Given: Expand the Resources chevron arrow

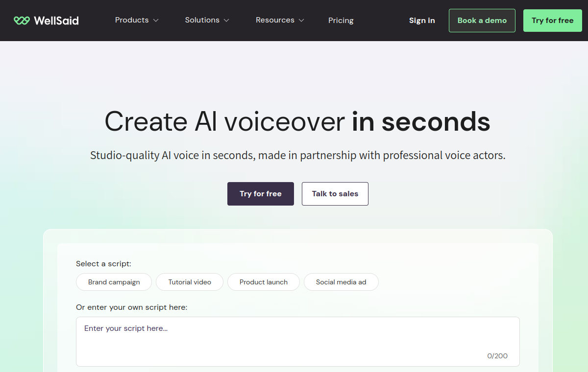Looking at the screenshot, I should click(x=301, y=21).
